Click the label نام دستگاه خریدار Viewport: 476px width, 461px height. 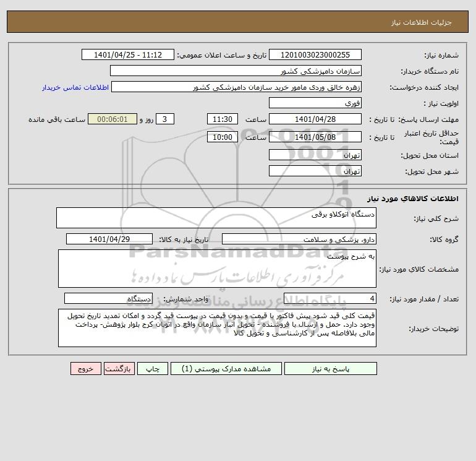click(430, 71)
